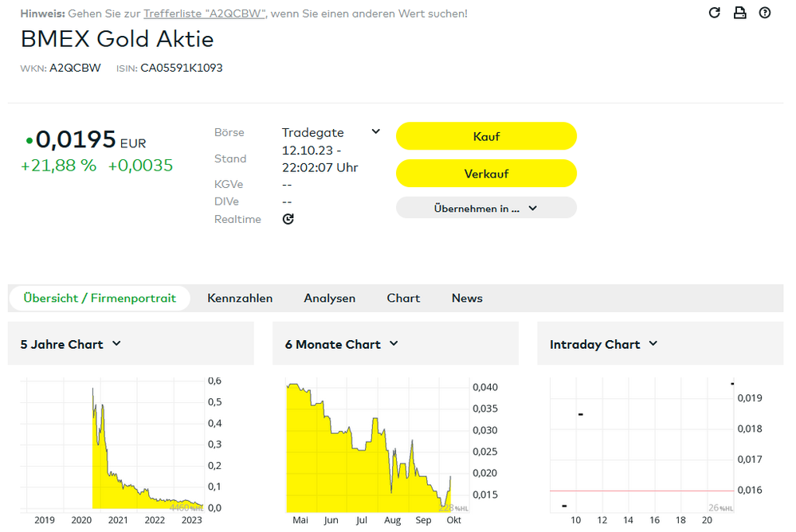Select the News tab

tap(467, 298)
